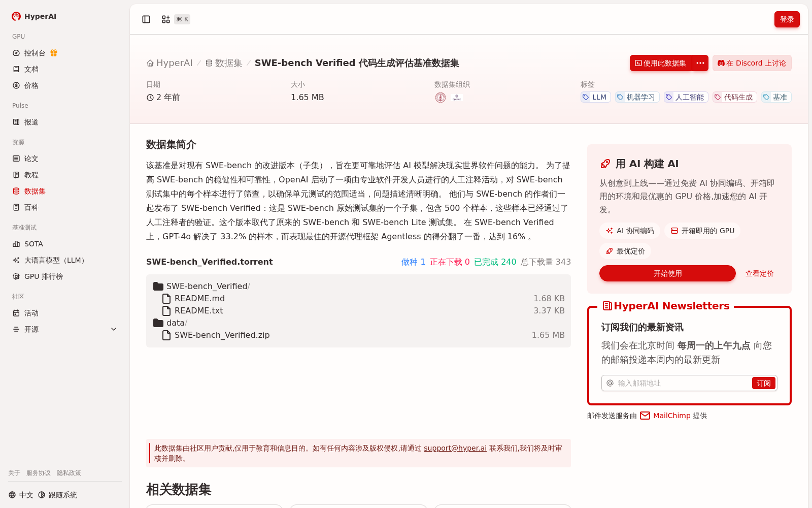Open 查看定价 link
Image resolution: width=812 pixels, height=508 pixels.
(759, 273)
